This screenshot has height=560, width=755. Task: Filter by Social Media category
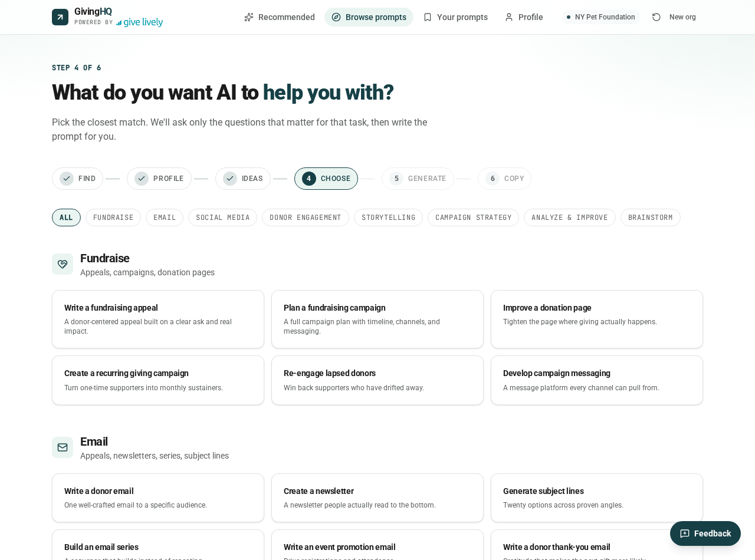(x=222, y=218)
